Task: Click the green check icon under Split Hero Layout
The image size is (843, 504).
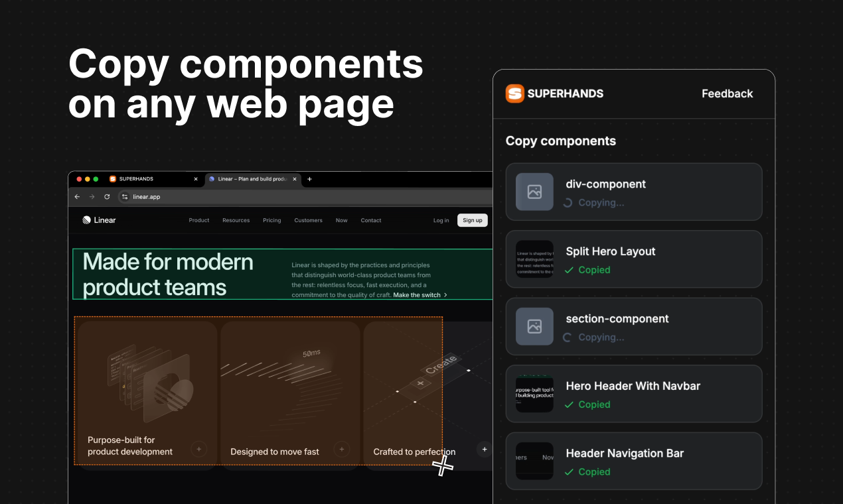Action: pos(569,270)
